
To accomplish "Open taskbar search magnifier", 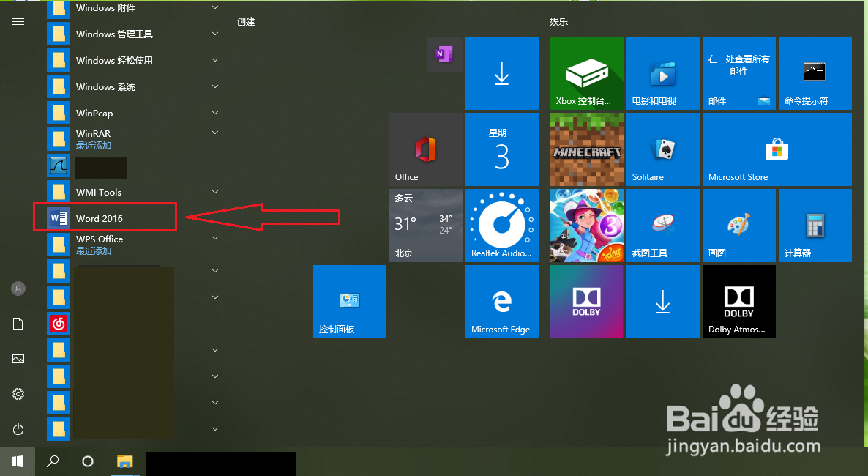I will coord(53,461).
